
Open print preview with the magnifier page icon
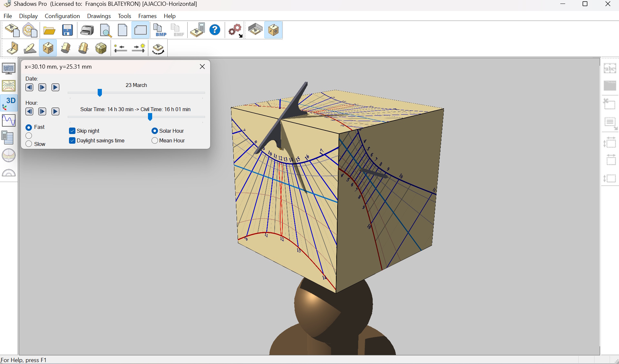[105, 30]
